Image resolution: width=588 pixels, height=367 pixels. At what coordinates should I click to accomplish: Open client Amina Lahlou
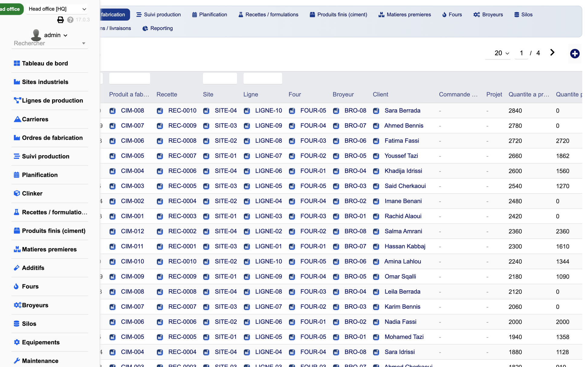point(402,261)
